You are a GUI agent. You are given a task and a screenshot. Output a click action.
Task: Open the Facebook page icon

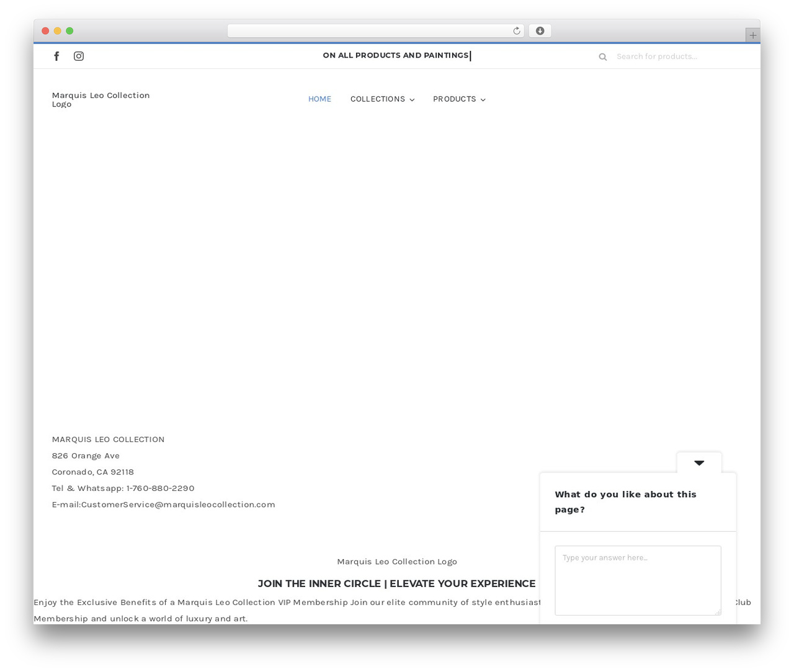(x=56, y=56)
